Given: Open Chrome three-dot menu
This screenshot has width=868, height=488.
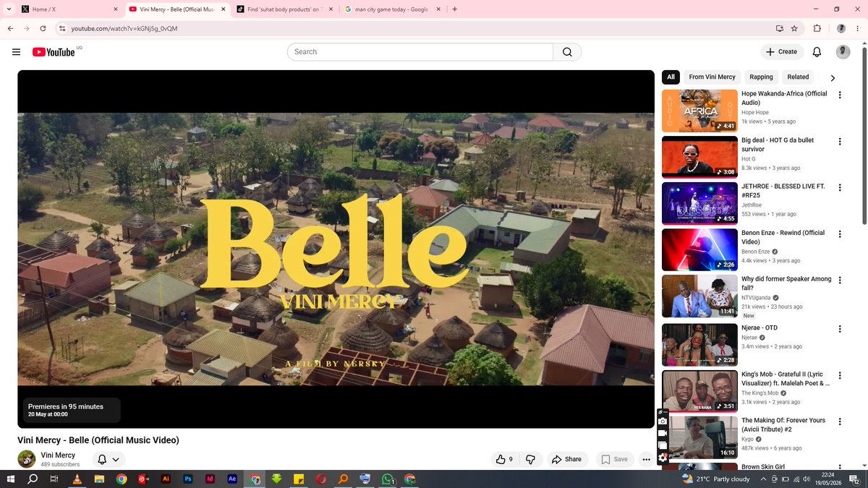Looking at the screenshot, I should coord(857,28).
